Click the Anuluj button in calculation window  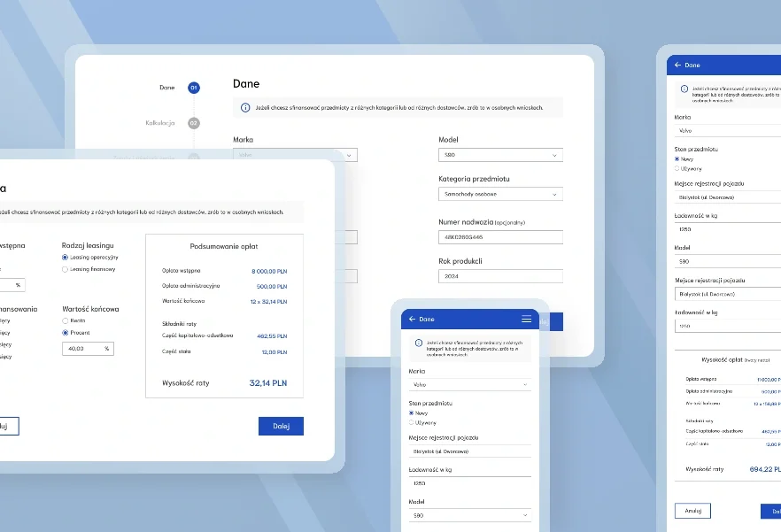(x=9, y=427)
